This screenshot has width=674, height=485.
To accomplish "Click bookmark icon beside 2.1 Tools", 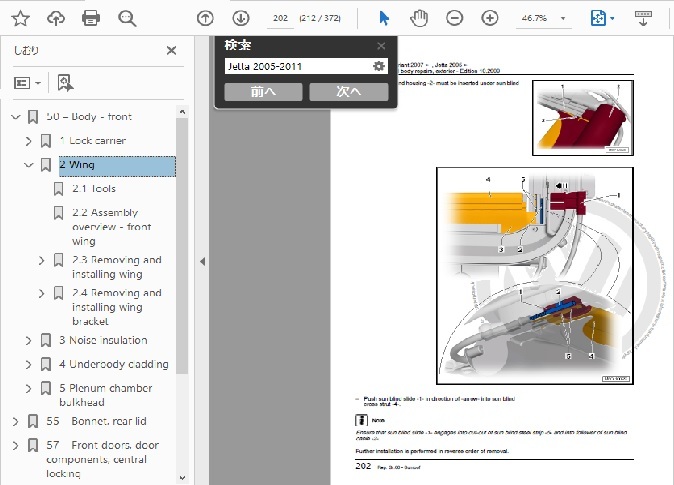I will [x=58, y=189].
